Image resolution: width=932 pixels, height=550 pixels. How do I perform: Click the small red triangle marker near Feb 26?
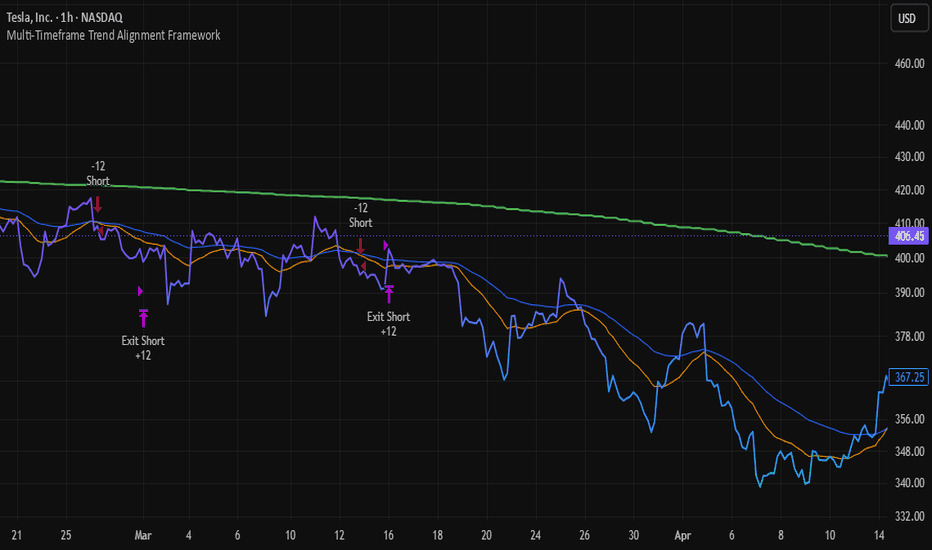point(101,231)
